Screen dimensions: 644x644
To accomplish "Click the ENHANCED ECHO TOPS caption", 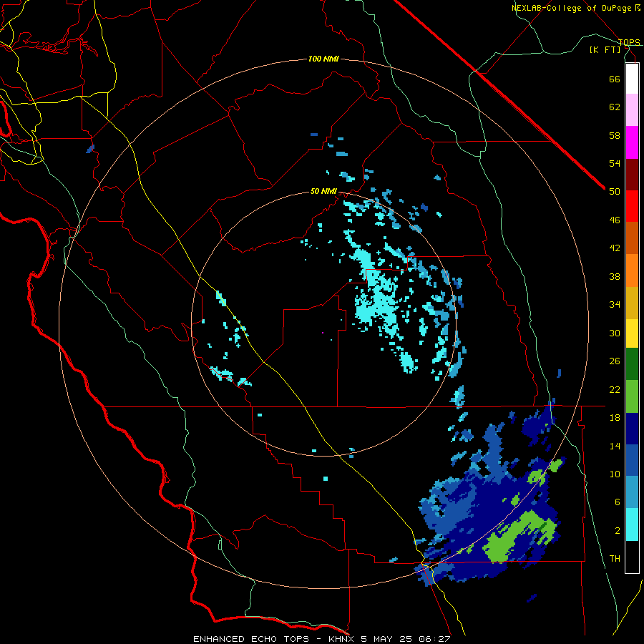I will coord(251,639).
